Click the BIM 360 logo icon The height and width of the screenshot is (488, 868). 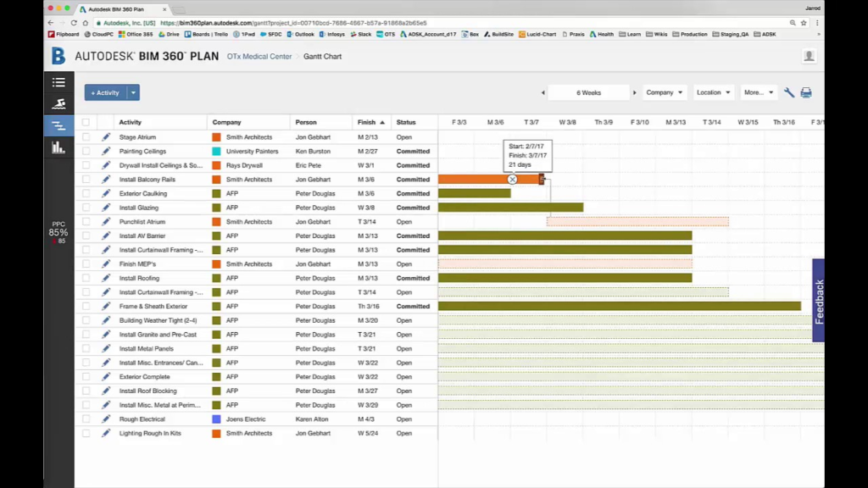click(58, 56)
